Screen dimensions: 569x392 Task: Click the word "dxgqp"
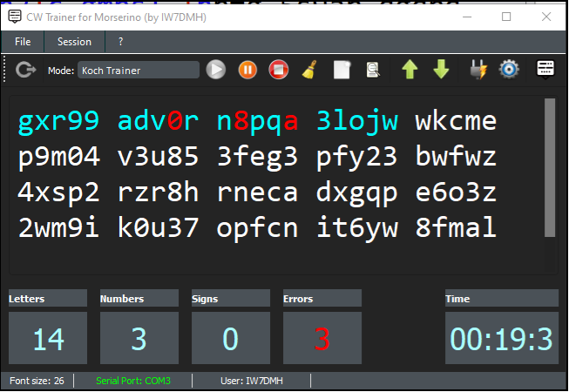point(357,193)
